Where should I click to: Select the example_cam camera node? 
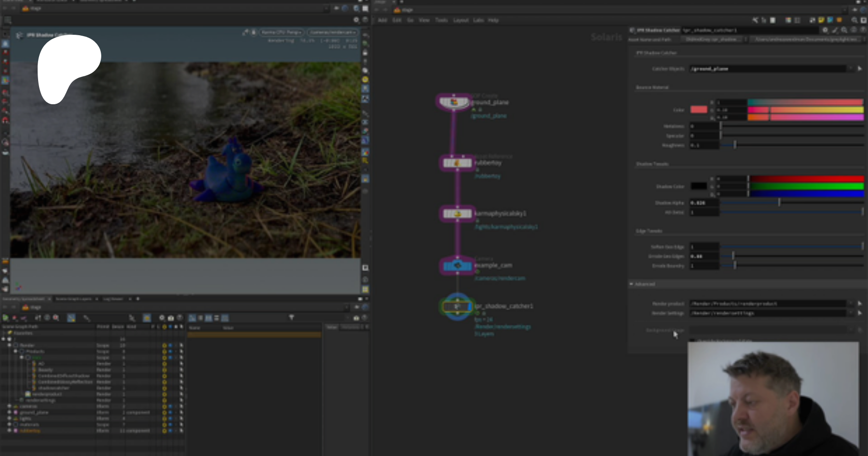(457, 265)
